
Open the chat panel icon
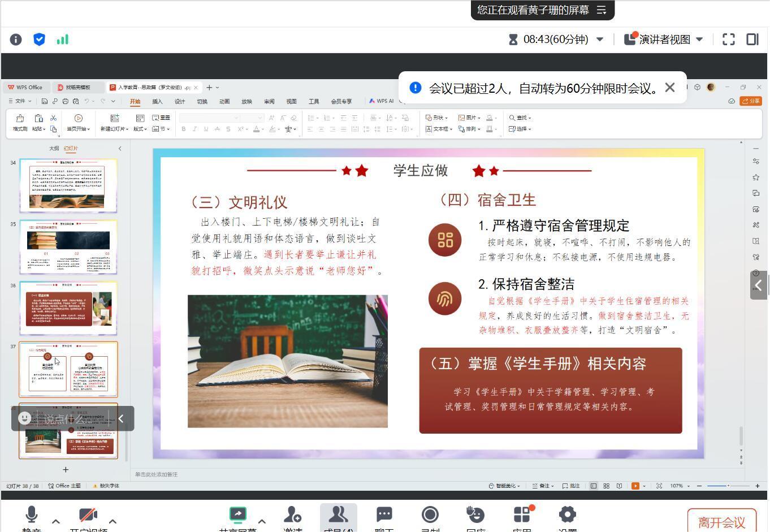pos(384,515)
